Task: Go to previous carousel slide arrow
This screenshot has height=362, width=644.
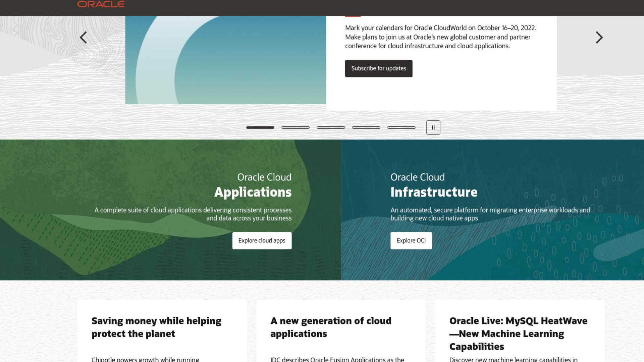Action: coord(83,37)
